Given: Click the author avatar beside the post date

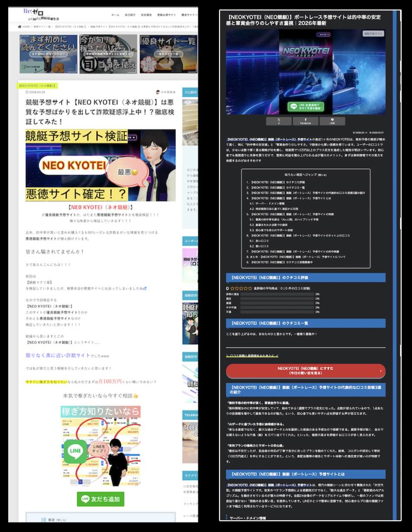Looking at the screenshot, I should (x=158, y=92).
